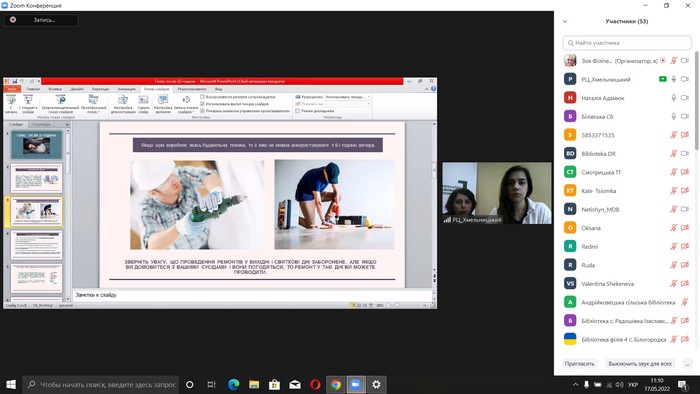Click microphone icon for Наталія Адамюк
This screenshot has width=700, height=394.
point(674,98)
